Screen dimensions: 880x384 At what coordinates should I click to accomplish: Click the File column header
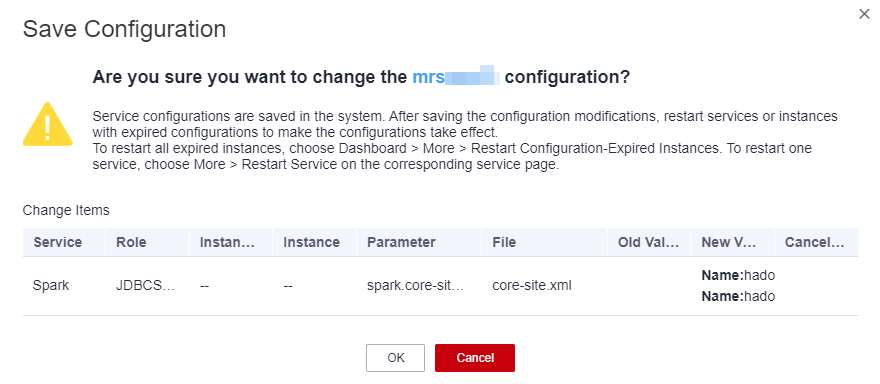pos(504,242)
